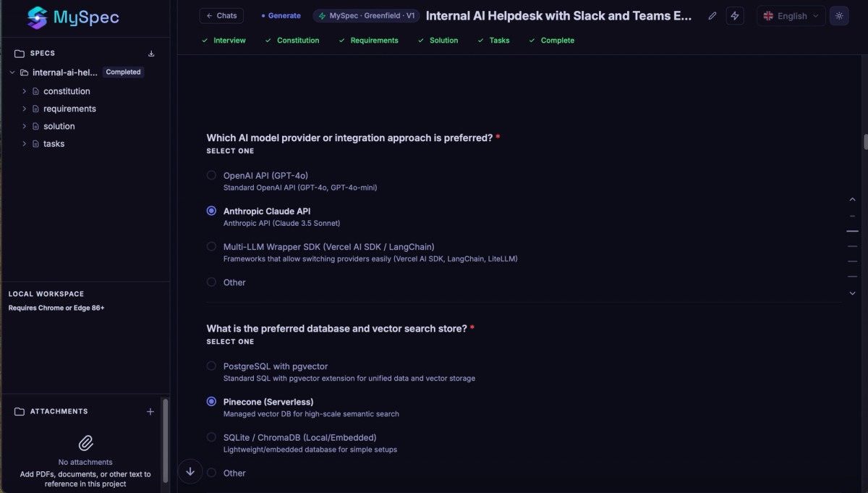Image resolution: width=868 pixels, height=493 pixels.
Task: Go to the Tasks step tab
Action: click(494, 41)
